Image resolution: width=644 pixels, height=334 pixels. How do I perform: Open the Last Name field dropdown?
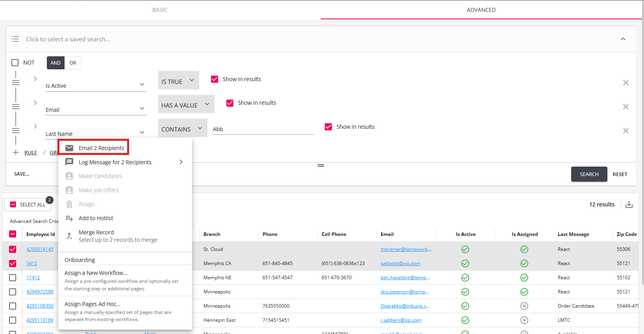[96, 134]
